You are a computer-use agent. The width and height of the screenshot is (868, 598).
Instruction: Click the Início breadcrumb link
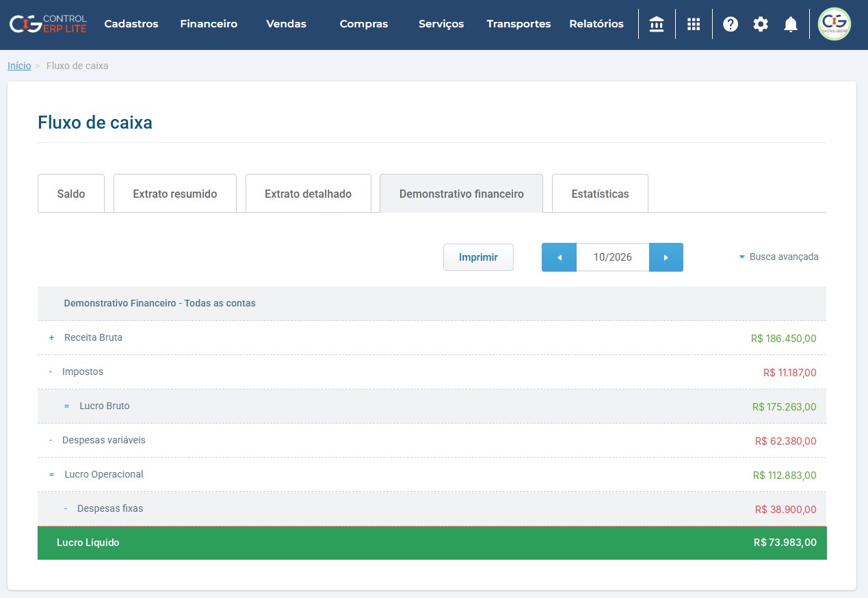pyautogui.click(x=19, y=66)
